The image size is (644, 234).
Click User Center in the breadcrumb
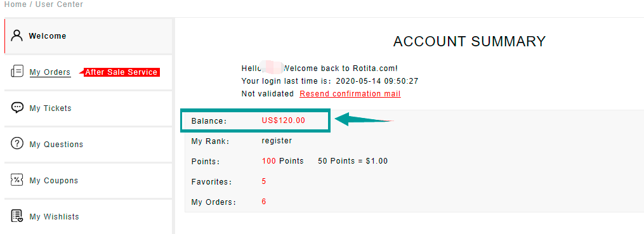pos(59,4)
